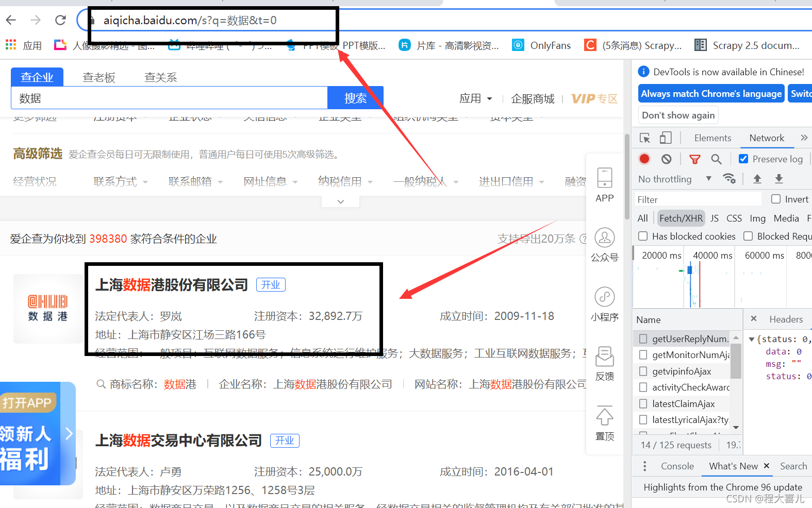
Task: Click the 打开APP promo banner
Action: 37,433
